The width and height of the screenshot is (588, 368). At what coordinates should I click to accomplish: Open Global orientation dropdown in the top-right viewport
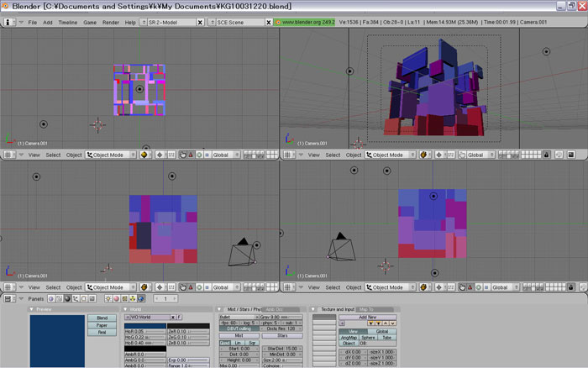(x=481, y=155)
